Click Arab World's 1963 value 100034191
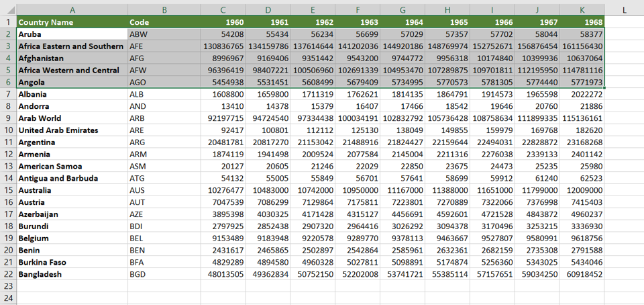This screenshot has height=305, width=644. [358, 118]
